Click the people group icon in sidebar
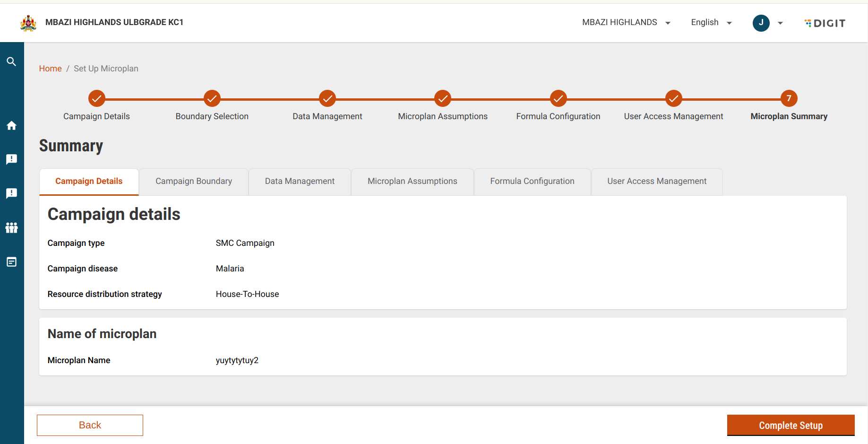Image resolution: width=868 pixels, height=444 pixels. (11, 228)
